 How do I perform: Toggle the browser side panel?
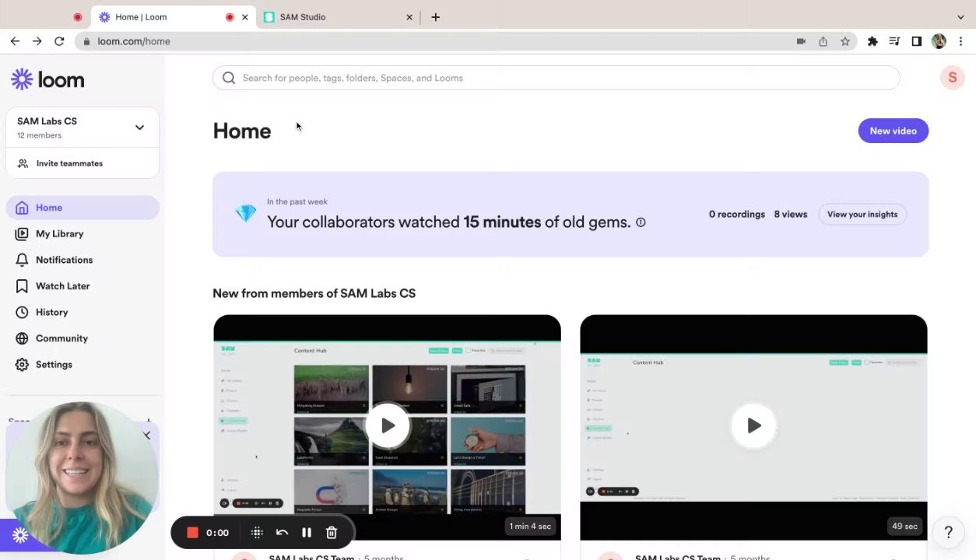point(916,41)
